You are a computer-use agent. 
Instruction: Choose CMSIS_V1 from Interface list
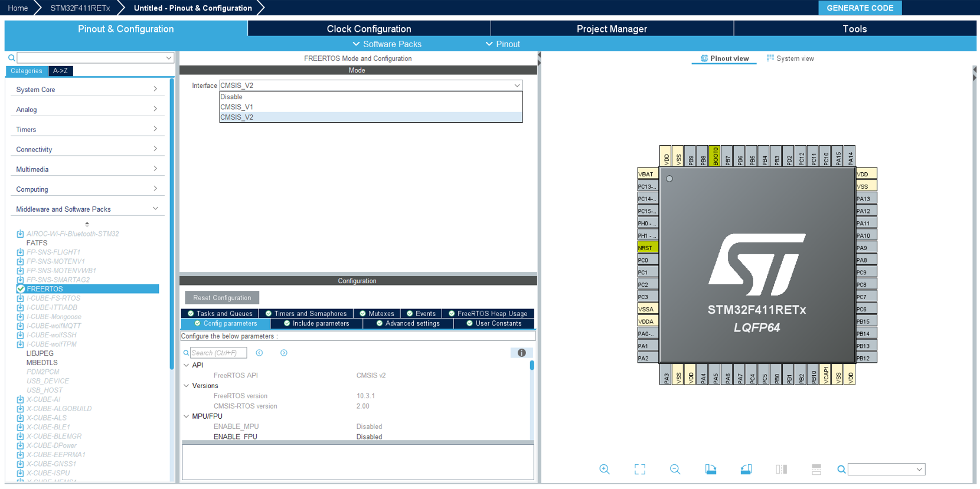(371, 107)
